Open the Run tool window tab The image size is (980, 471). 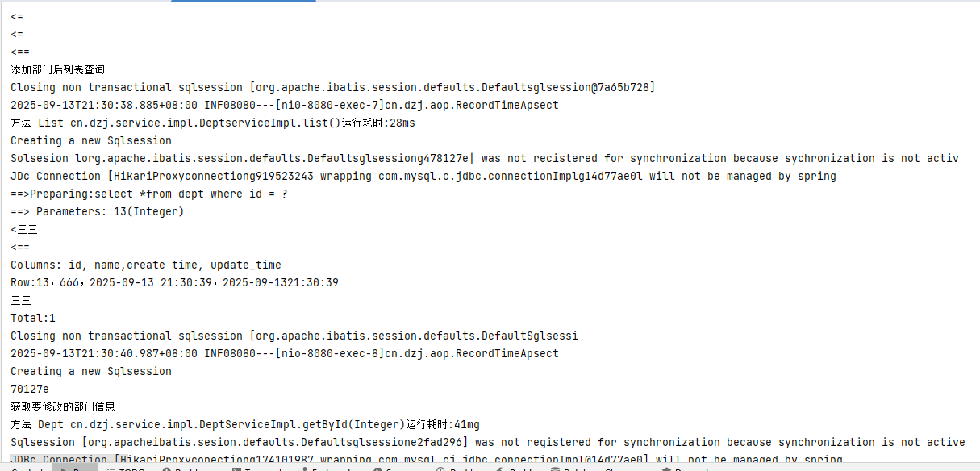coord(73,468)
